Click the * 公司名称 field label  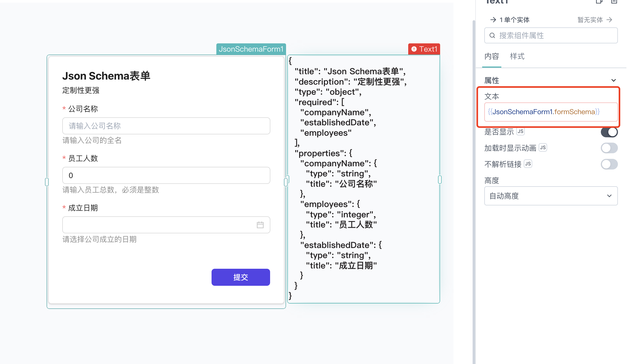[80, 109]
